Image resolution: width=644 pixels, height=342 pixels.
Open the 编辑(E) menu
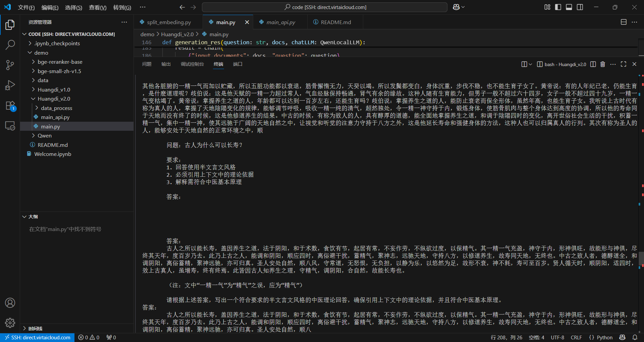(x=50, y=7)
